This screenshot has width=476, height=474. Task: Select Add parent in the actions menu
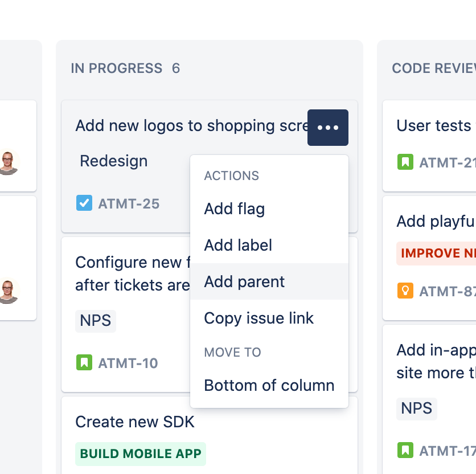pos(244,282)
